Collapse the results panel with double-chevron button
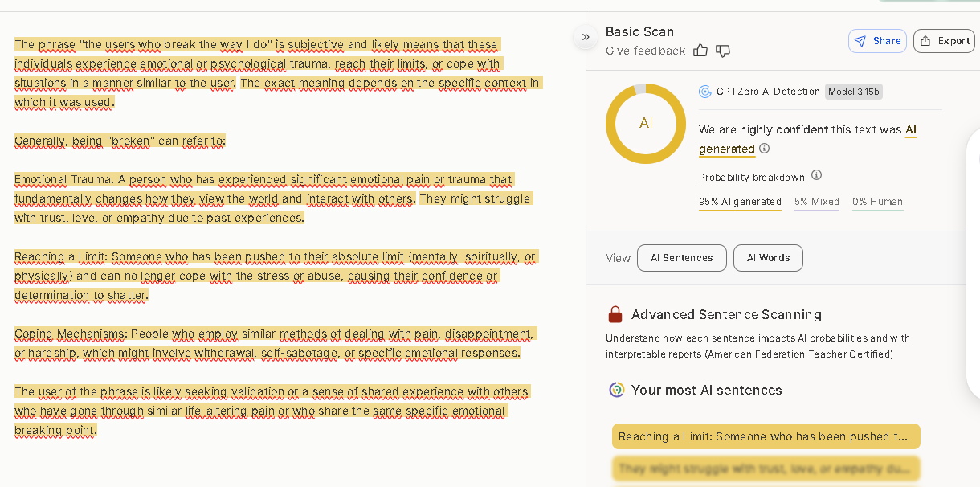The height and width of the screenshot is (487, 980). (586, 37)
